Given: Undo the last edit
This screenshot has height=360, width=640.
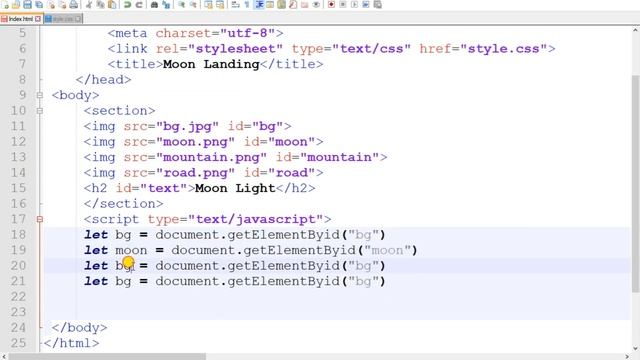Looking at the screenshot, I should [x=127, y=5].
